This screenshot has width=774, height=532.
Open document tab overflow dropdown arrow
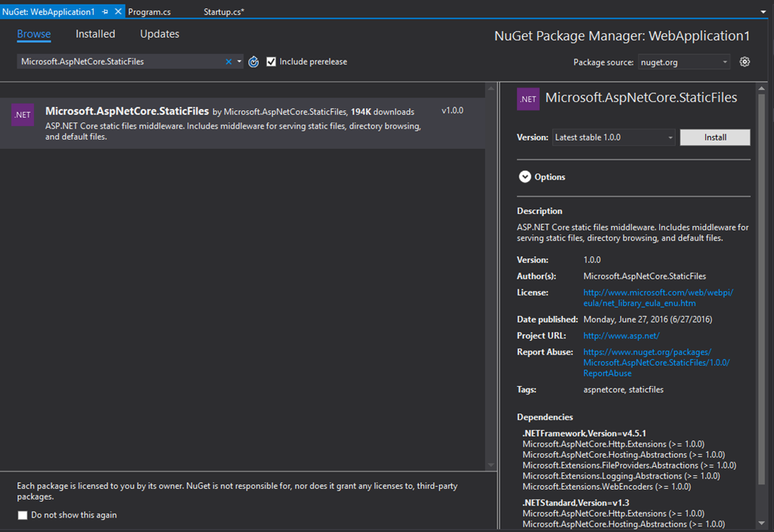763,12
